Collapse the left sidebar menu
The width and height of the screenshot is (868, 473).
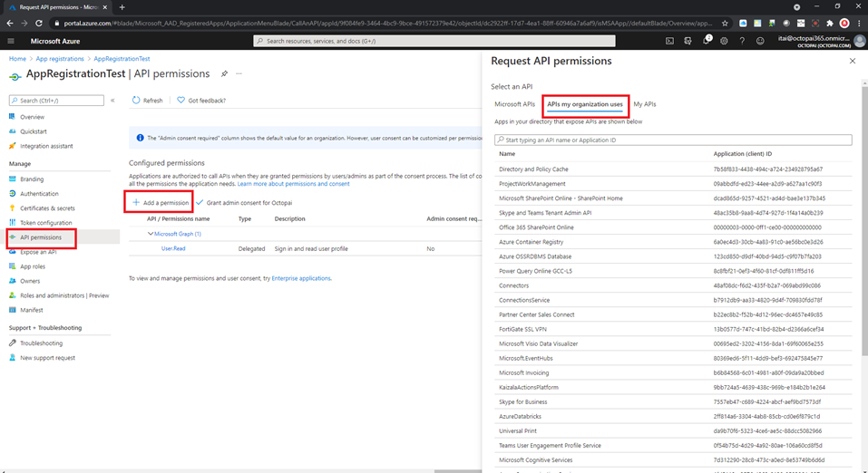112,101
